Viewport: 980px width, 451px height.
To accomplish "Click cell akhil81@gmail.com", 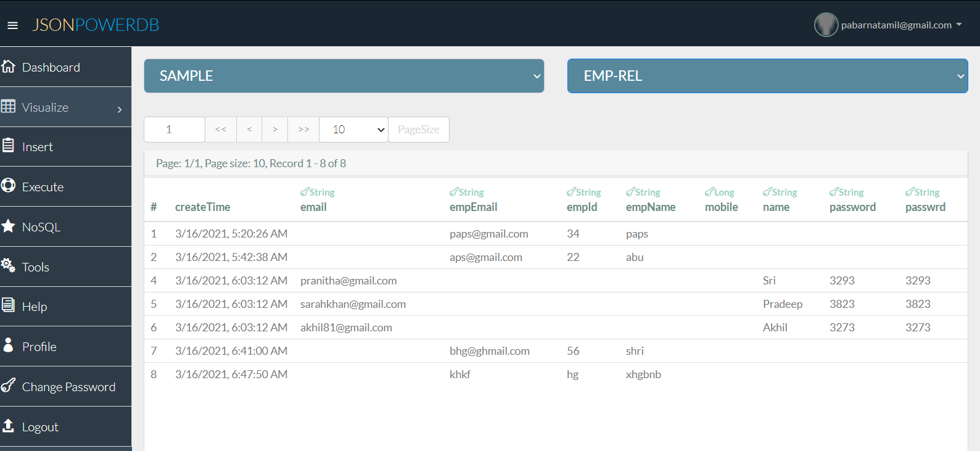I will point(346,328).
